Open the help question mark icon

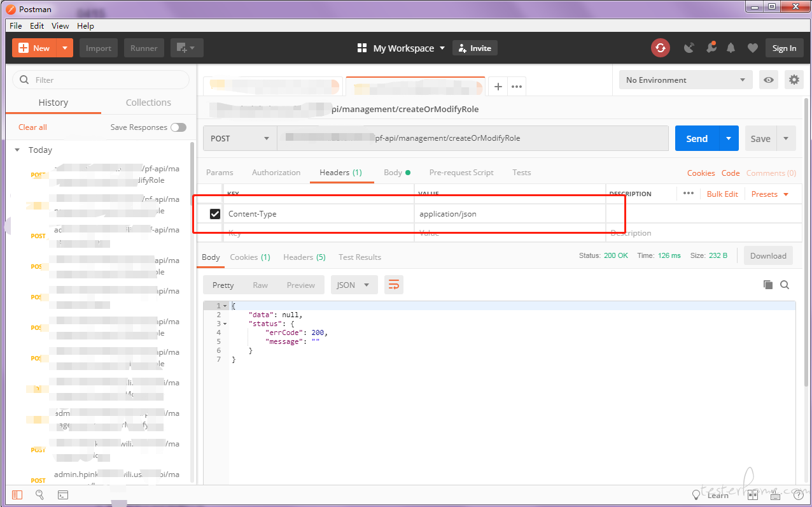pyautogui.click(x=798, y=495)
